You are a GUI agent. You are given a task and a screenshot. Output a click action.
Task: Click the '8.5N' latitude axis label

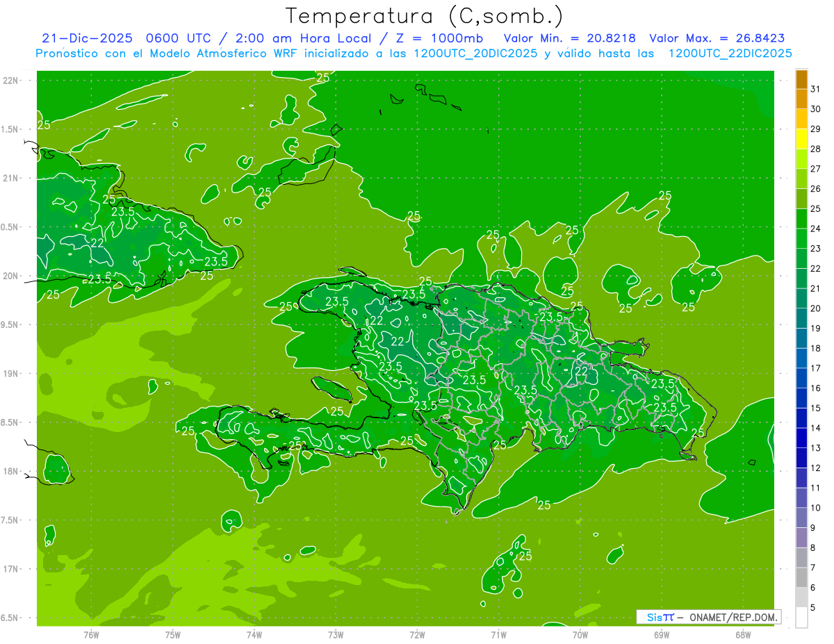pos(10,422)
